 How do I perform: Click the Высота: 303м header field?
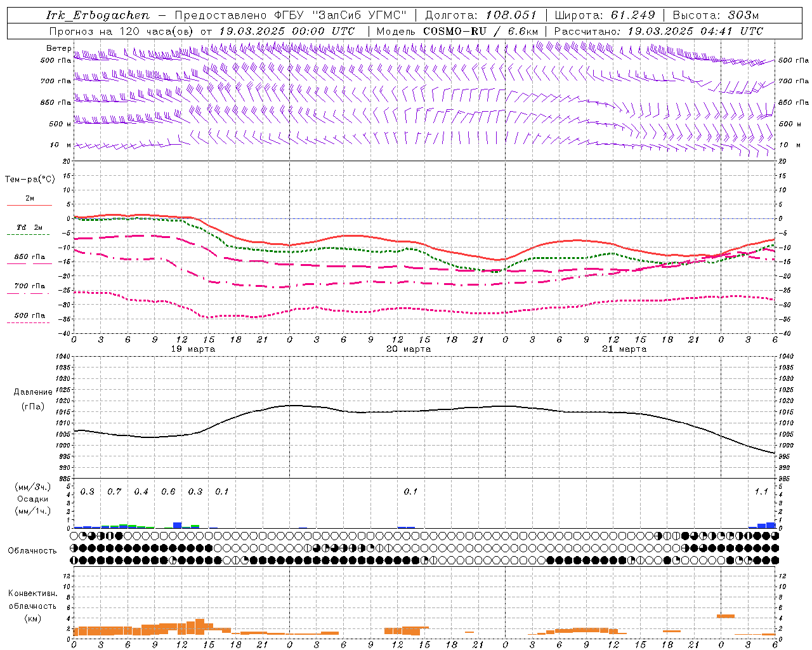[x=716, y=15]
